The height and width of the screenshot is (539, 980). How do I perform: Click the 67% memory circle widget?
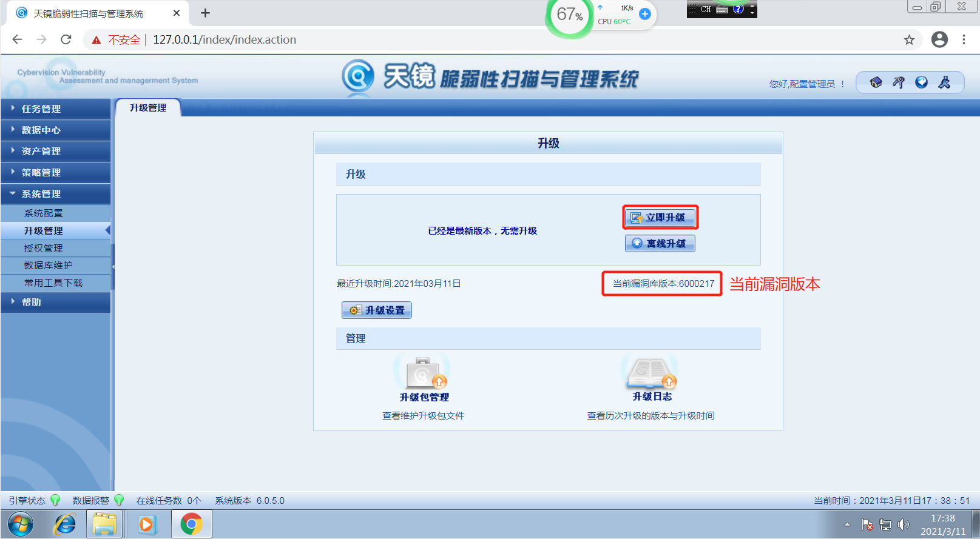[x=569, y=15]
